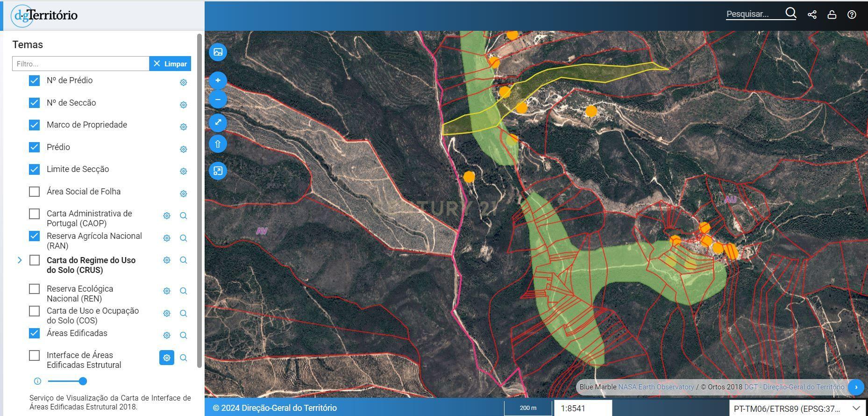Click the login padlock icon

[832, 14]
